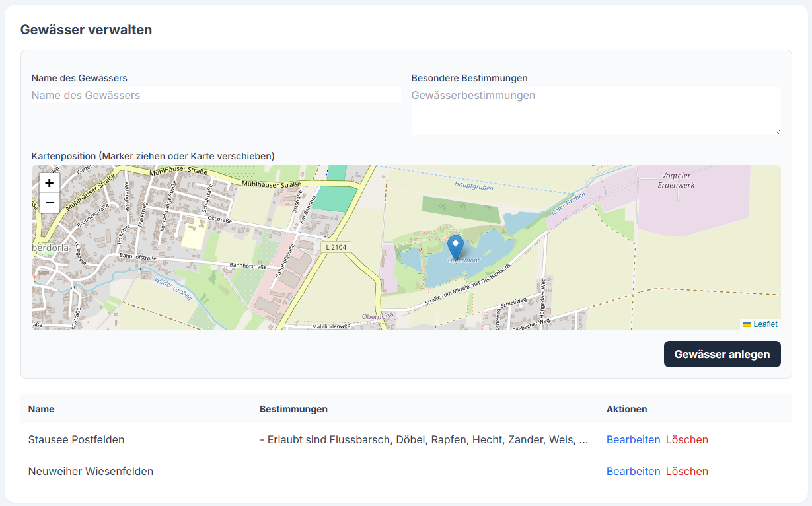Click the Bestimmungen column header

point(294,409)
